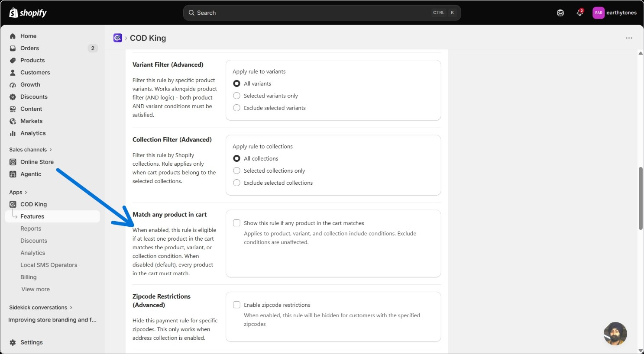The width and height of the screenshot is (644, 354).
Task: Click the Discounts badge icon
Action: (13, 97)
